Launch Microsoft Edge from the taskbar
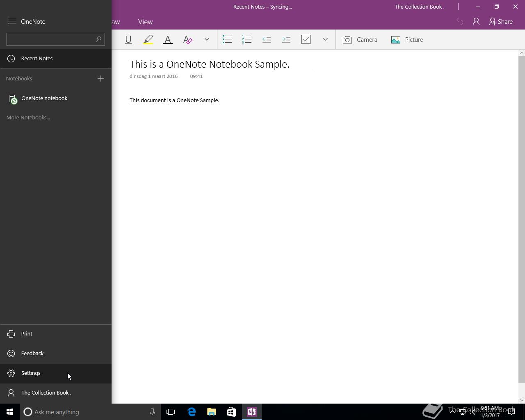Screen dimensions: 525x420 pyautogui.click(x=192, y=412)
